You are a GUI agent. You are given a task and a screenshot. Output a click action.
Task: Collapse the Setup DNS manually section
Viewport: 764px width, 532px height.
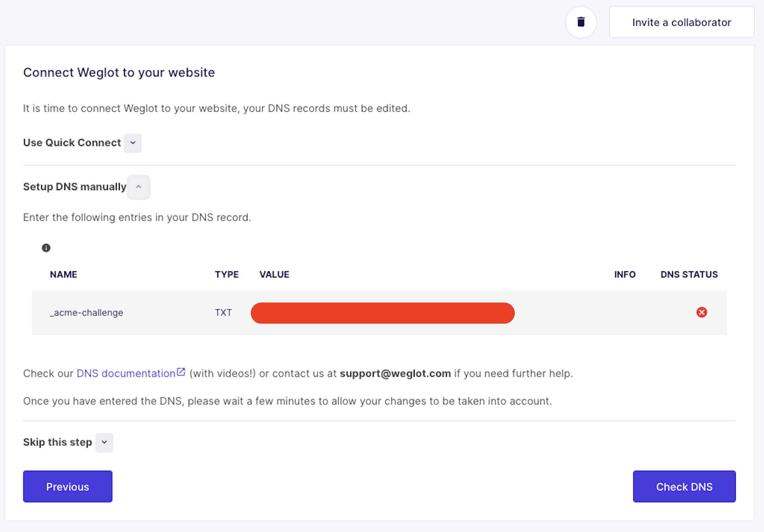(138, 187)
